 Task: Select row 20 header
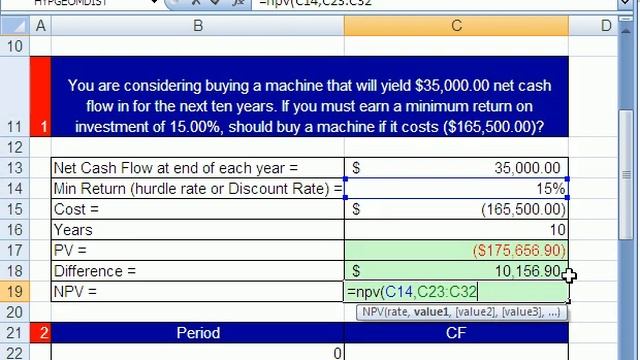[x=15, y=312]
